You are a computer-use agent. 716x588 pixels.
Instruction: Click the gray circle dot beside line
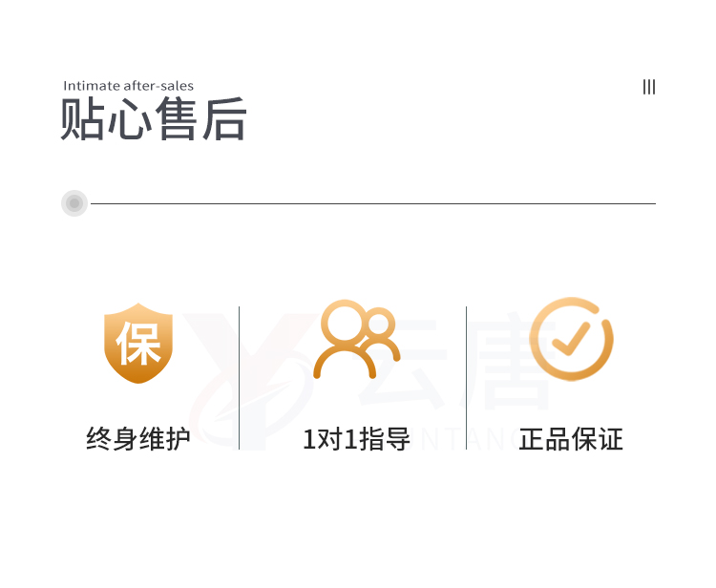[x=74, y=203]
